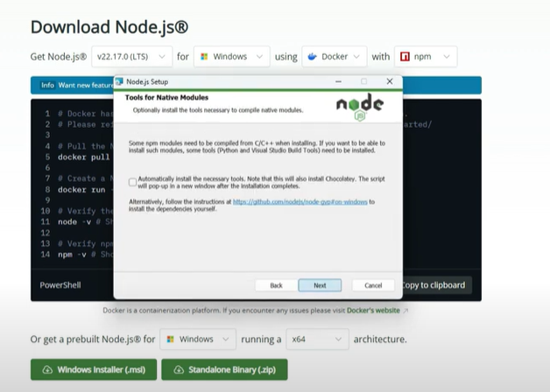Viewport: 550px width, 392px height.
Task: Click the 'Optionally install the tools' subtitle text
Action: (218, 110)
